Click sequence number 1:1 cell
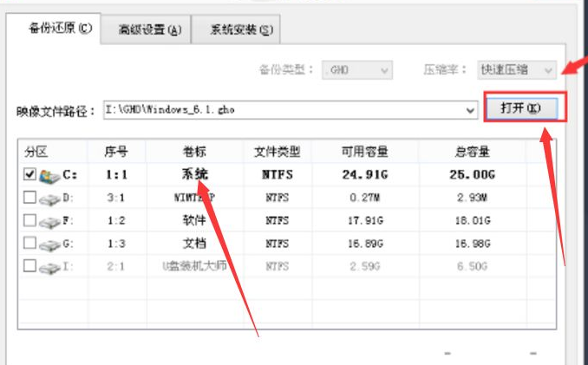This screenshot has width=588, height=365. 116,174
